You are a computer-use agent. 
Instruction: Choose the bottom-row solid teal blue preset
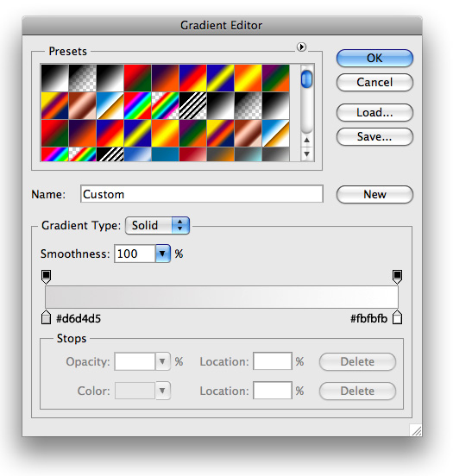click(x=165, y=154)
